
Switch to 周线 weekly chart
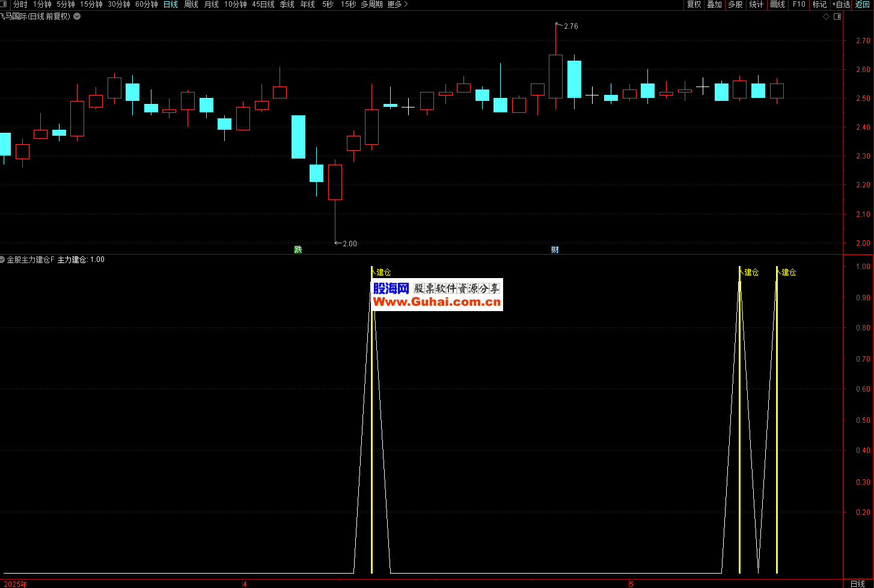click(x=191, y=4)
